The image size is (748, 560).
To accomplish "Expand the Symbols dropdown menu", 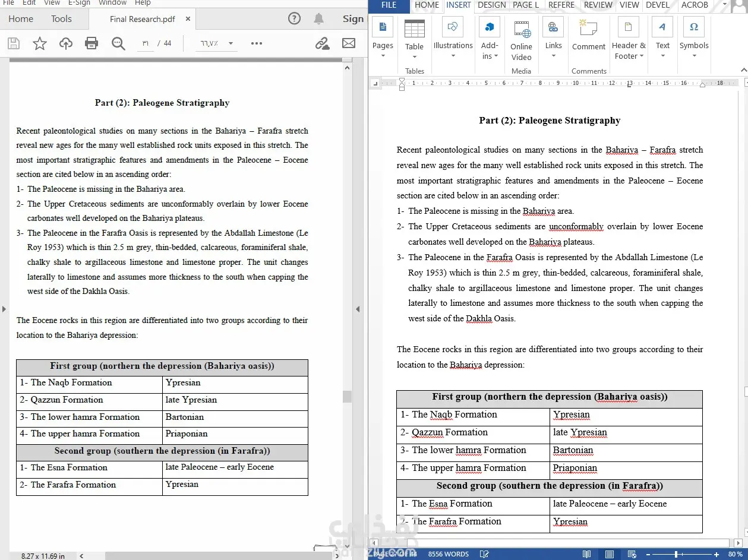I will pos(694,56).
